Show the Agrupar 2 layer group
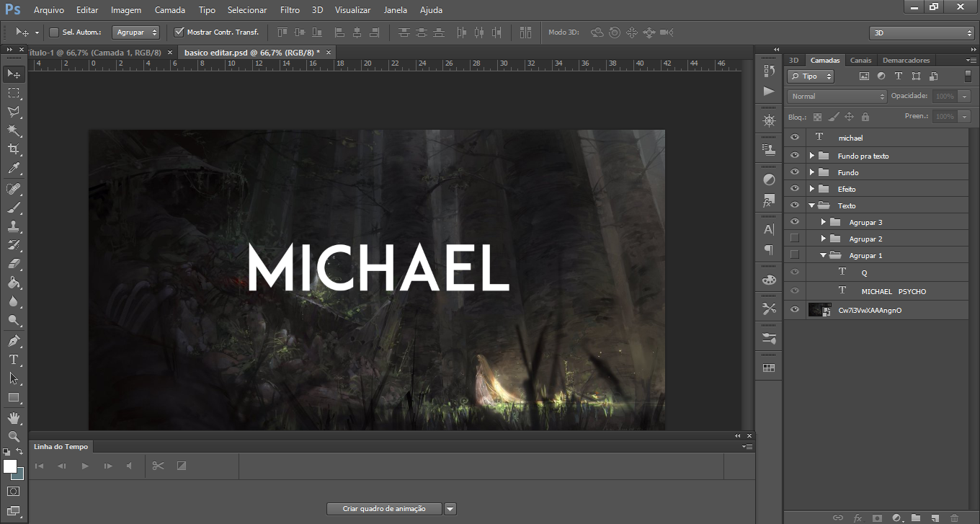980x524 pixels. (795, 239)
